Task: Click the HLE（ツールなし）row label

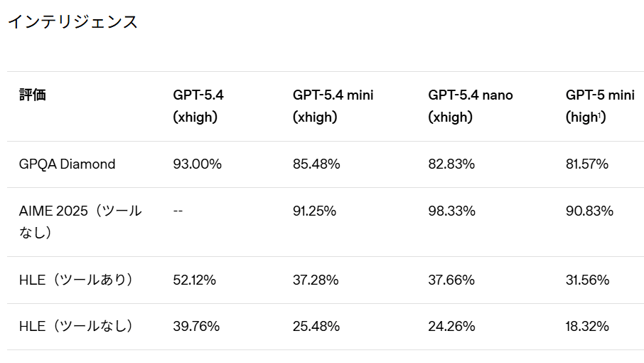Action: (x=77, y=327)
